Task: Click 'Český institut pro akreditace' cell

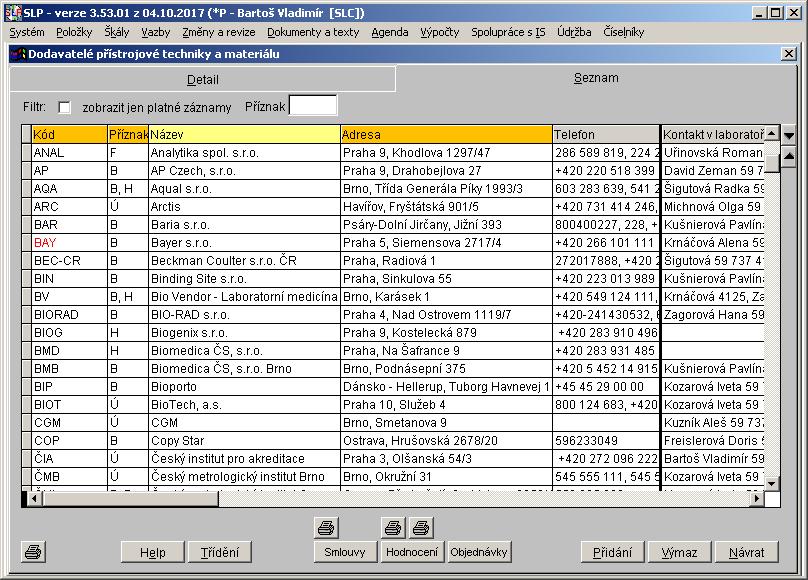Action: coord(244,459)
